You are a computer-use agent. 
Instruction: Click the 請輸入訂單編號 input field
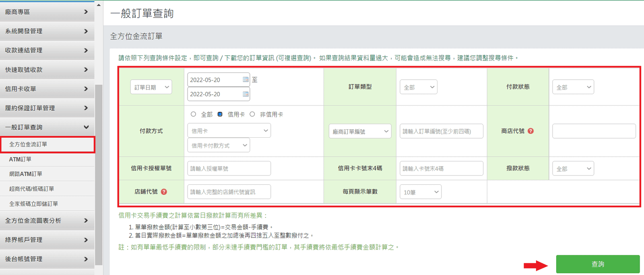tap(441, 131)
